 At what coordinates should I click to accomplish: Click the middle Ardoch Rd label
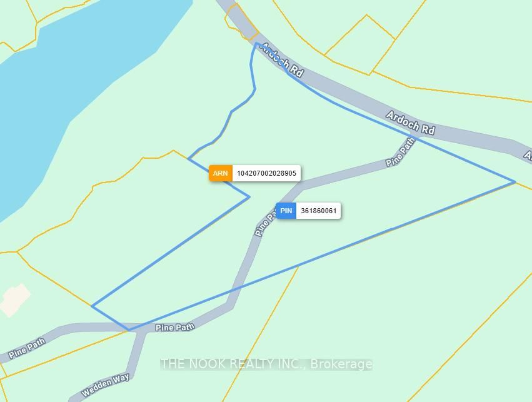[410, 123]
